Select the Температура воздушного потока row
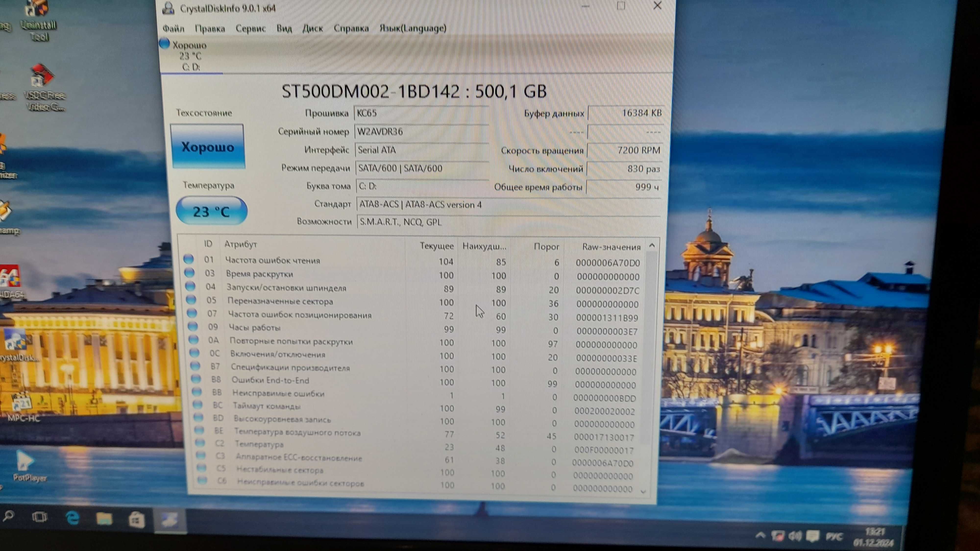The width and height of the screenshot is (980, 551). tap(415, 434)
